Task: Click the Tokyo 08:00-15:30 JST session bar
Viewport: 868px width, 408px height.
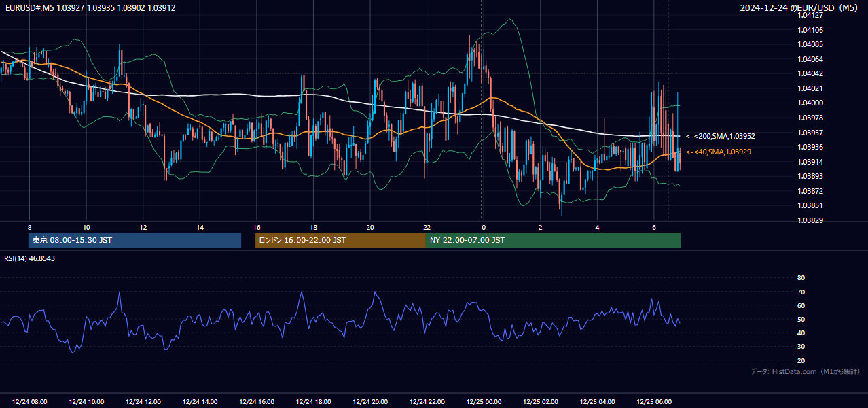Action: coord(134,240)
